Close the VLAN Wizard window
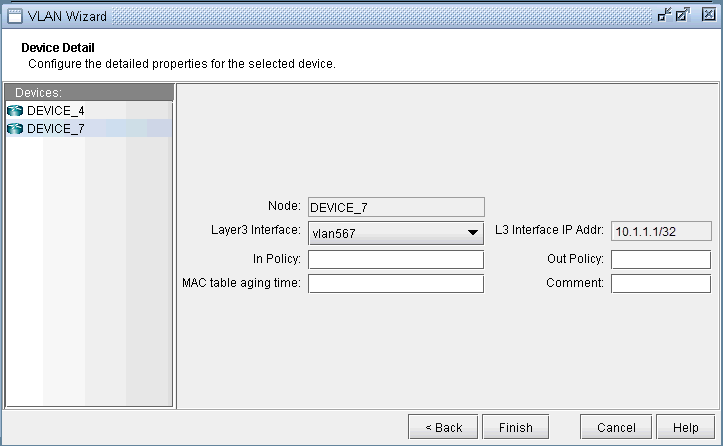 pyautogui.click(x=709, y=14)
